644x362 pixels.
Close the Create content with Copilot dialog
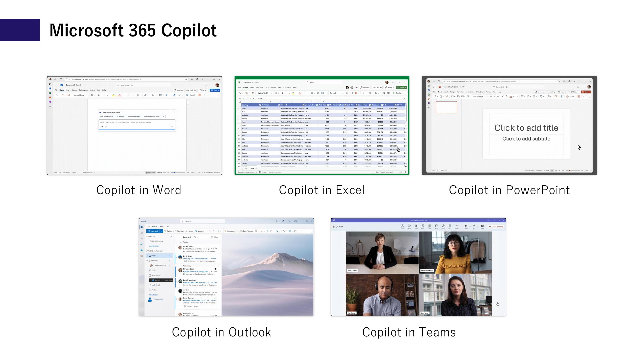click(x=174, y=112)
